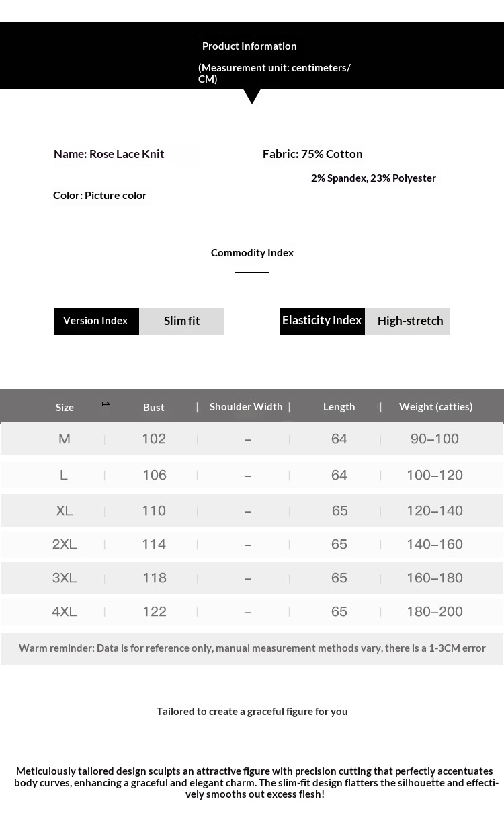Image resolution: width=504 pixels, height=834 pixels.
Task: Select the Slim fit label
Action: [181, 321]
